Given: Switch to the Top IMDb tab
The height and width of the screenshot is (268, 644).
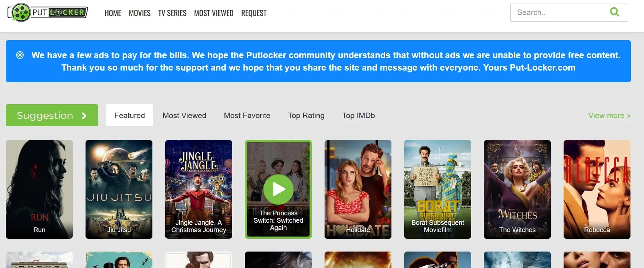Looking at the screenshot, I should (x=359, y=116).
